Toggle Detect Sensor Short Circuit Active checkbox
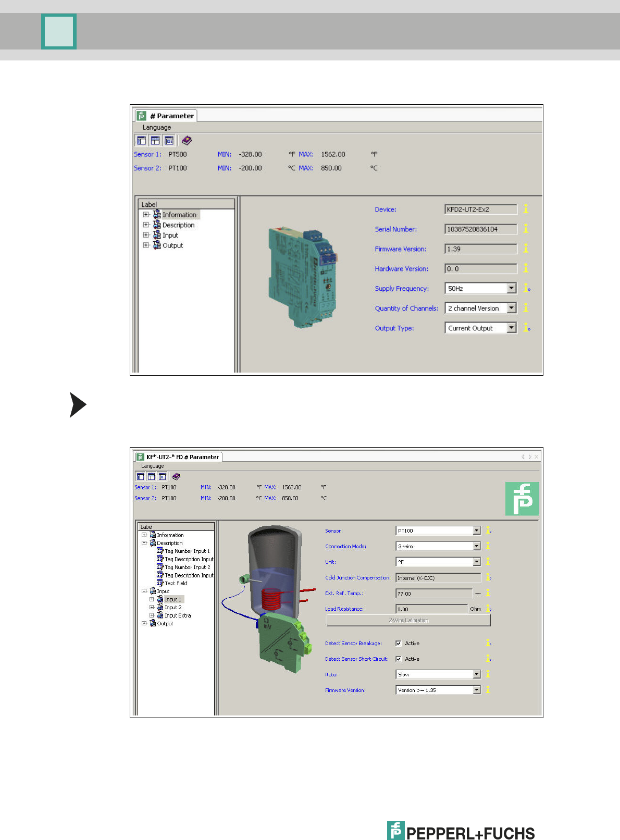The height and width of the screenshot is (840, 620). 399,659
